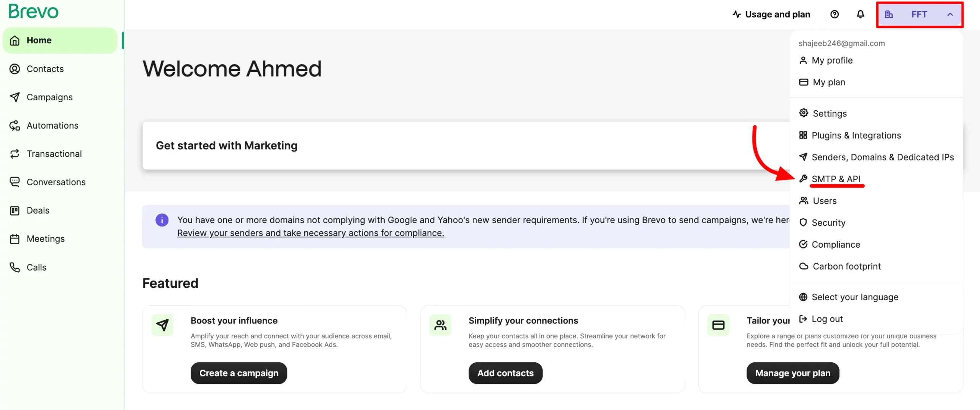The image size is (980, 410).
Task: Click the Settings gear icon in menu
Action: point(804,113)
